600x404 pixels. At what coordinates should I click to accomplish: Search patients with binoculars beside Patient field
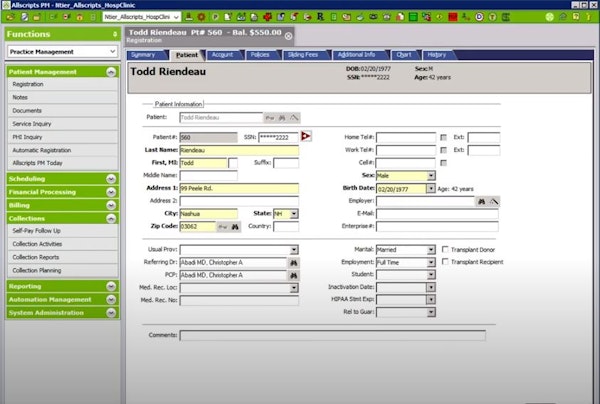[282, 118]
